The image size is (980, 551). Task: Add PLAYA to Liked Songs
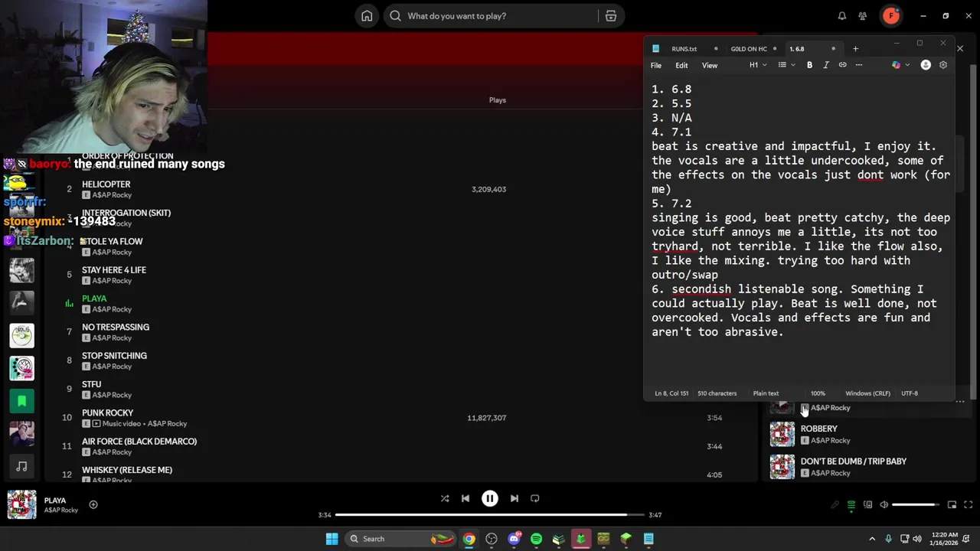(x=93, y=504)
